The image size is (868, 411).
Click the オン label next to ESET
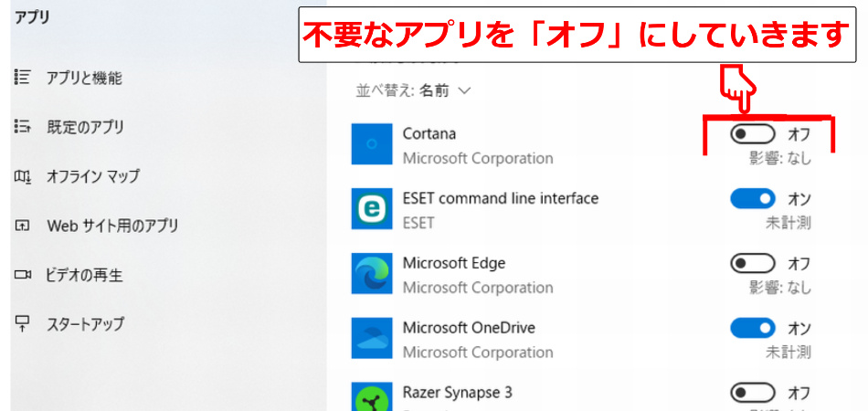pyautogui.click(x=799, y=198)
